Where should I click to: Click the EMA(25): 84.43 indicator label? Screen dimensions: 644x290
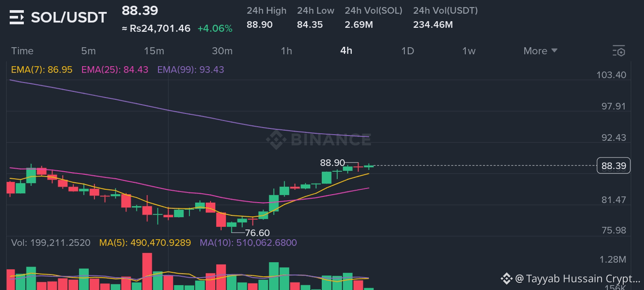[x=115, y=70]
